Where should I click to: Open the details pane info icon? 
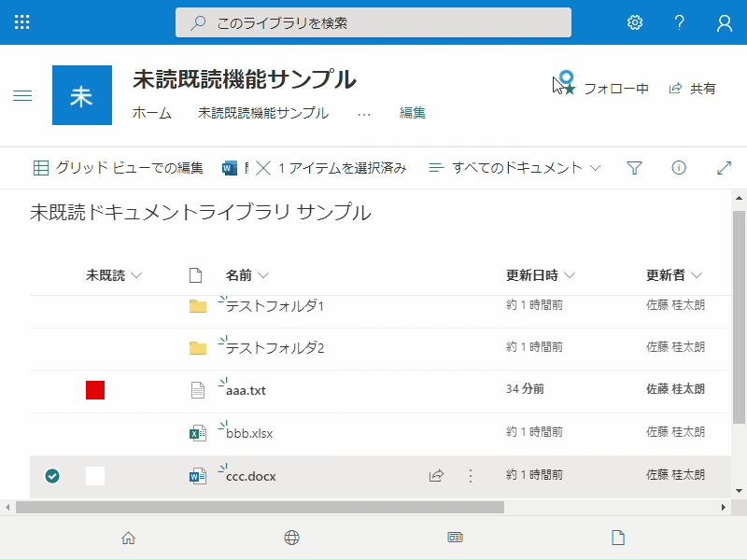coord(679,168)
